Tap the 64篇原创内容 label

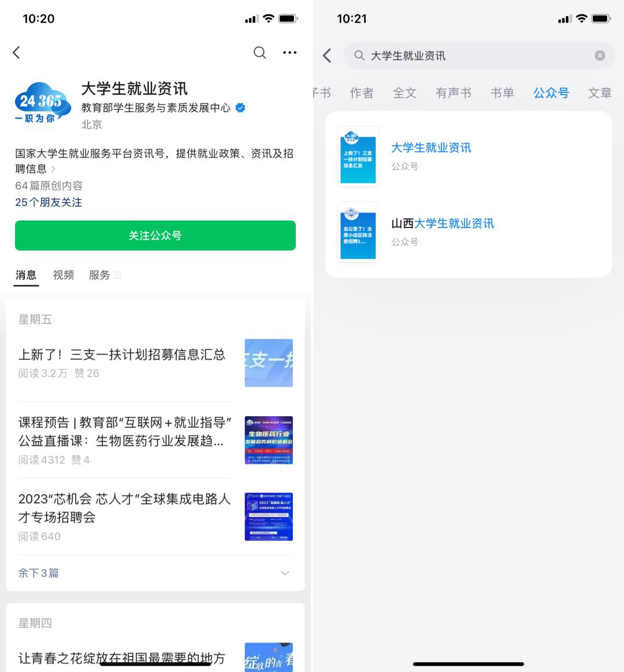pyautogui.click(x=49, y=185)
